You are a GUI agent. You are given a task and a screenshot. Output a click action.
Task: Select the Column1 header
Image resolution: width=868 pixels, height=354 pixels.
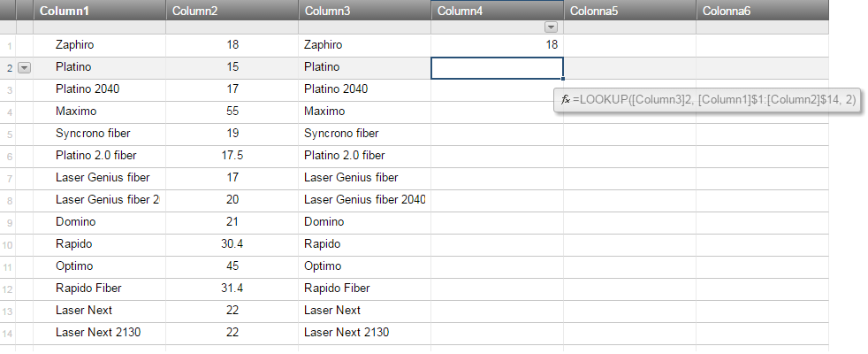pyautogui.click(x=100, y=11)
